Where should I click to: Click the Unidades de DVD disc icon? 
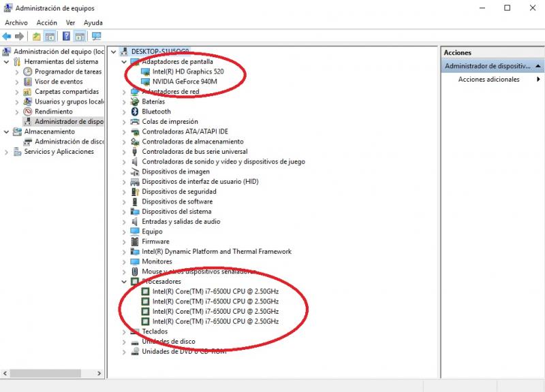click(135, 351)
